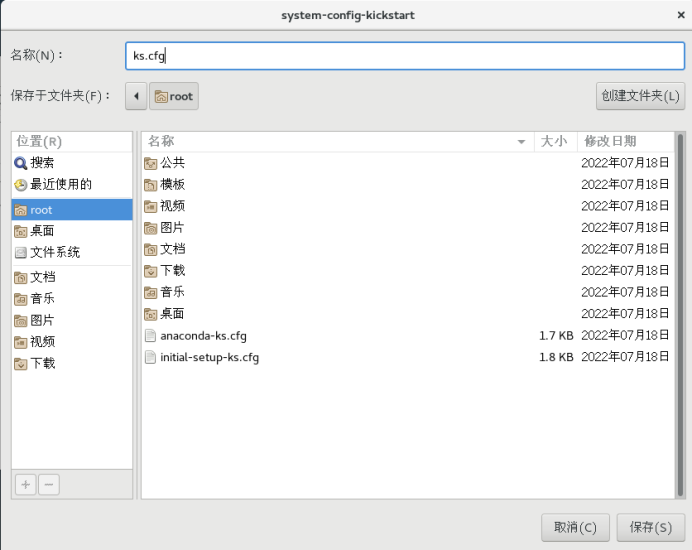Click the 1.7 KB size cell
This screenshot has height=550, width=692.
556,336
